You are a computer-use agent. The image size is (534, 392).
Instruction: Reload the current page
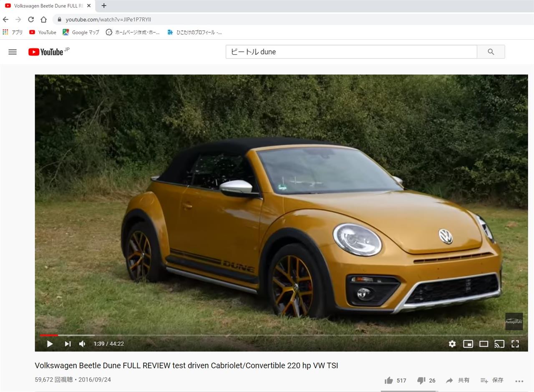coord(31,19)
